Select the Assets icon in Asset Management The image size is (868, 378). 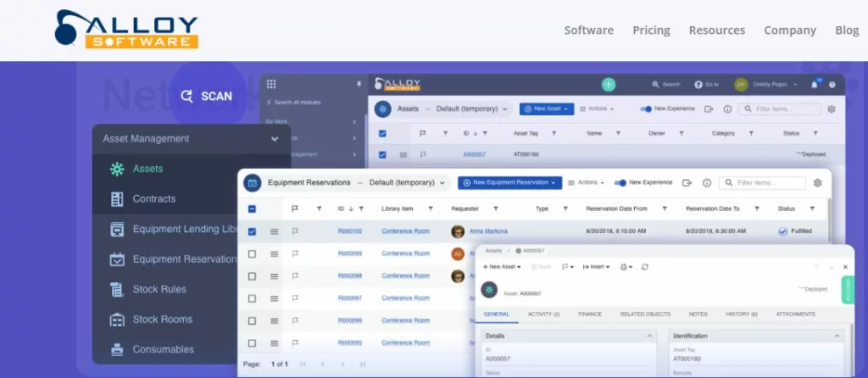click(117, 169)
